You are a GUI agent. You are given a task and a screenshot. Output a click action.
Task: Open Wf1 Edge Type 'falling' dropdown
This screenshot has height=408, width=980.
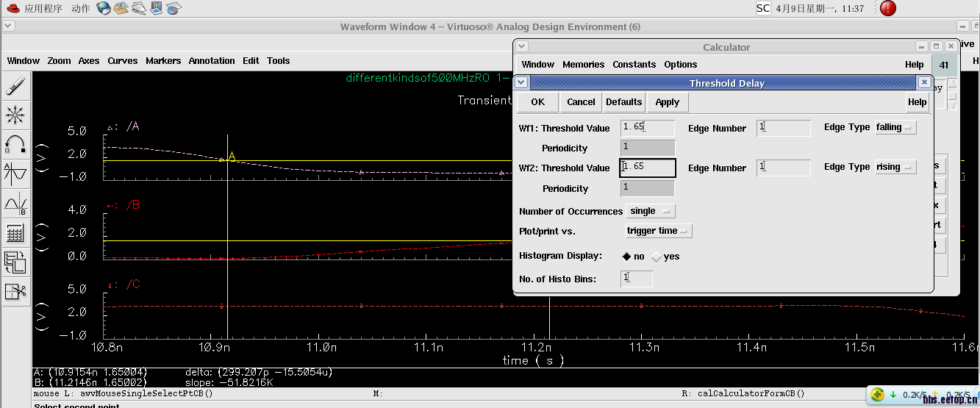895,128
